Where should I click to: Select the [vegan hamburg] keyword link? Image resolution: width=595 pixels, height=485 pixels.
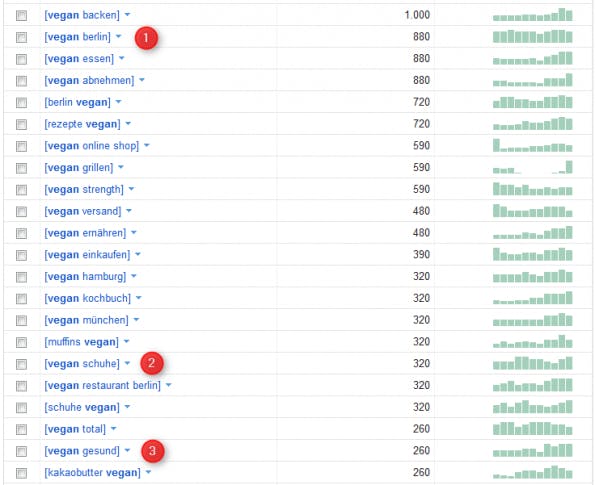(85, 276)
